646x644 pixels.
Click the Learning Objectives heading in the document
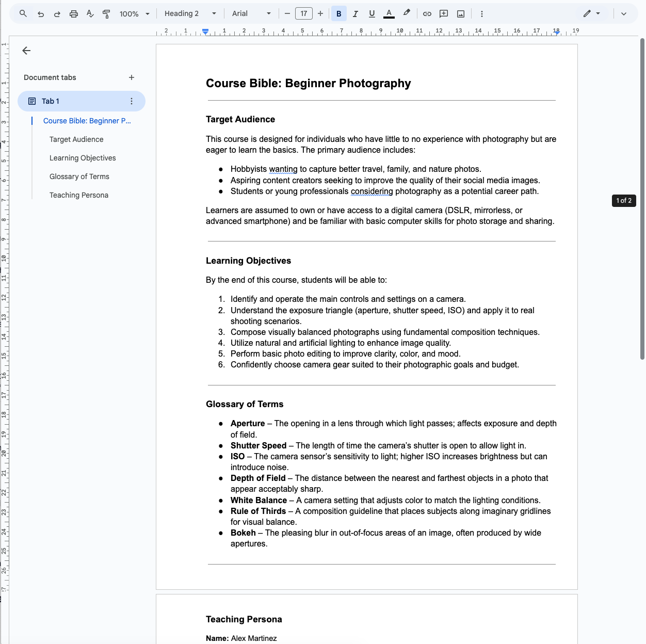point(248,261)
